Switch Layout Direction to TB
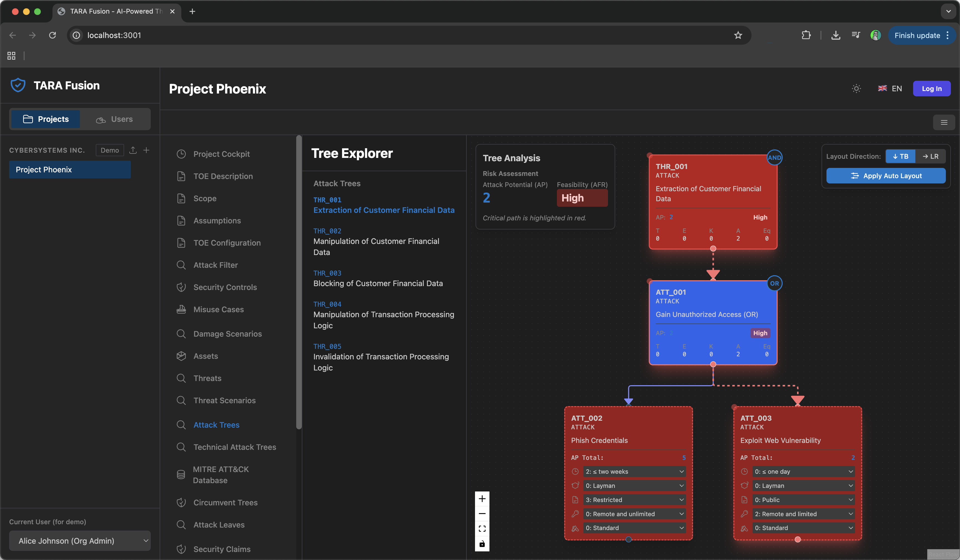 [x=901, y=156]
